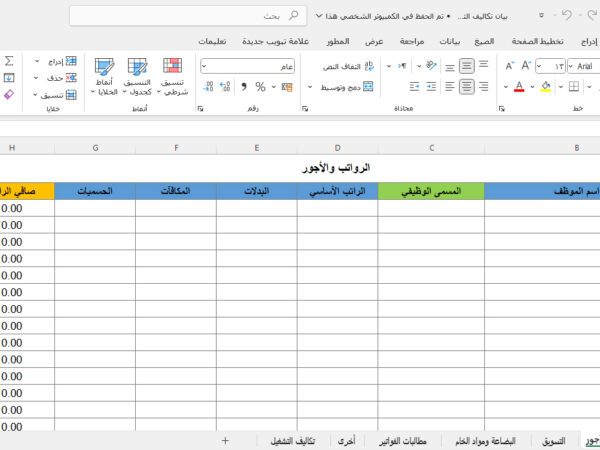600x450 pixels.
Task: Toggle Bottom Align in alignment group
Action: (450, 68)
